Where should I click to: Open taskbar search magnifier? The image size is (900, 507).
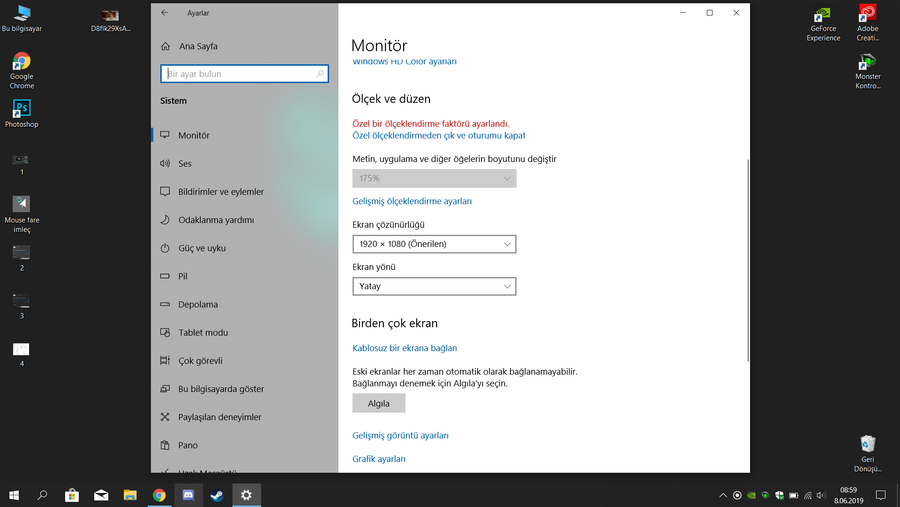coord(42,495)
